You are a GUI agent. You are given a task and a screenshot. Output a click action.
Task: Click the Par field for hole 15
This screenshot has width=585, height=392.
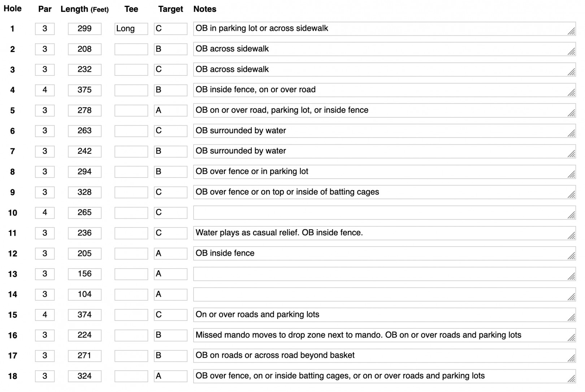[45, 315]
